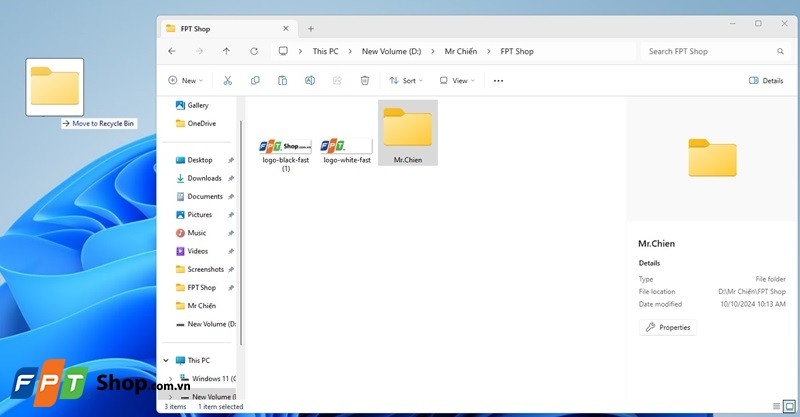Expand chevron after Mr Chiến breadcrumb
This screenshot has height=417, width=800.
click(x=489, y=51)
